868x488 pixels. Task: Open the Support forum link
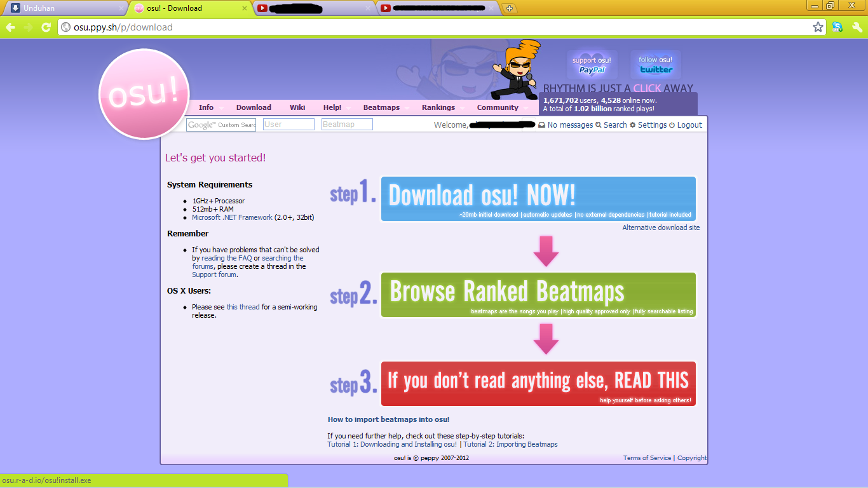(x=214, y=274)
